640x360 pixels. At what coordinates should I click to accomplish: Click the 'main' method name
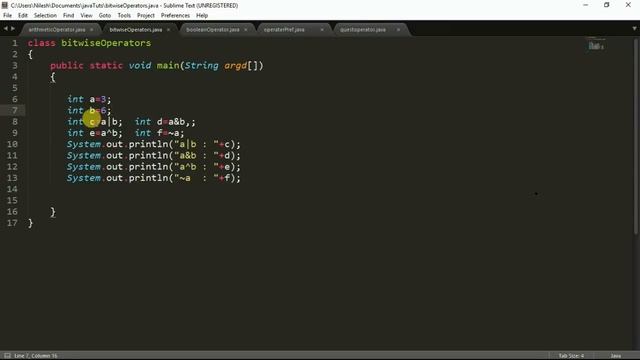point(168,65)
